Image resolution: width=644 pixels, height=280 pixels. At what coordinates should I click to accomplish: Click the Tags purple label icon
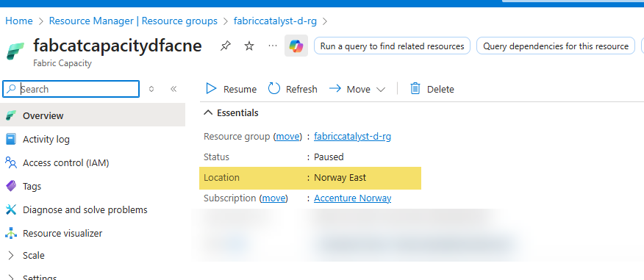click(11, 186)
